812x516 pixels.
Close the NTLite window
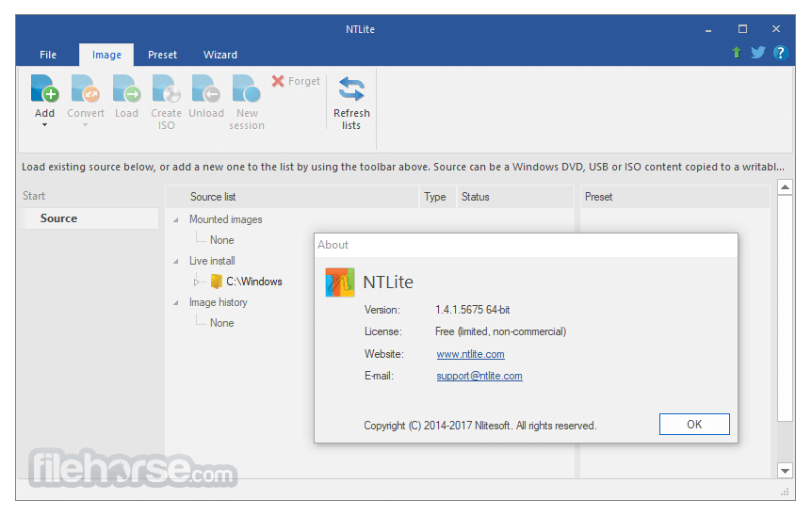pos(776,29)
